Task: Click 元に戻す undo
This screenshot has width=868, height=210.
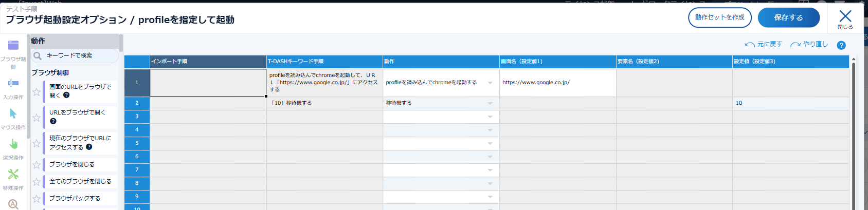Action: 763,44
